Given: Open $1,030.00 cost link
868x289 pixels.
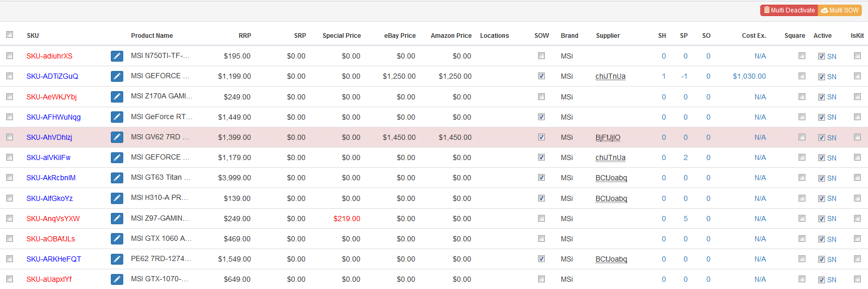Looking at the screenshot, I should [x=749, y=77].
